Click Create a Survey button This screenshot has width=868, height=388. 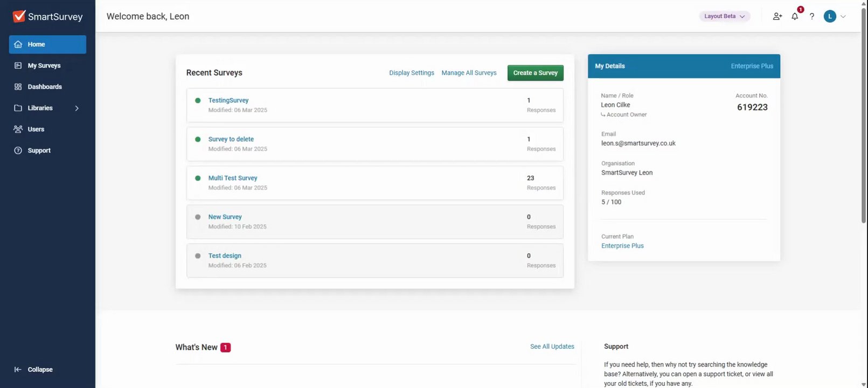(536, 73)
